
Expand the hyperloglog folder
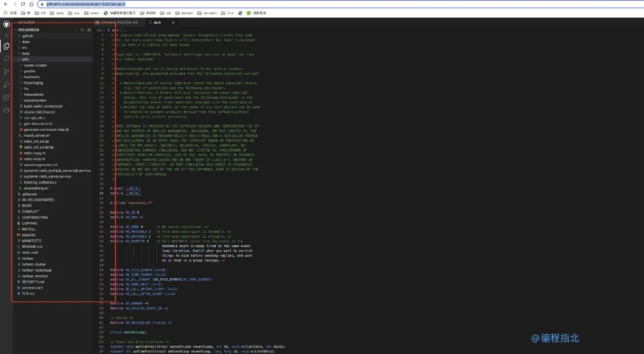tap(54, 82)
